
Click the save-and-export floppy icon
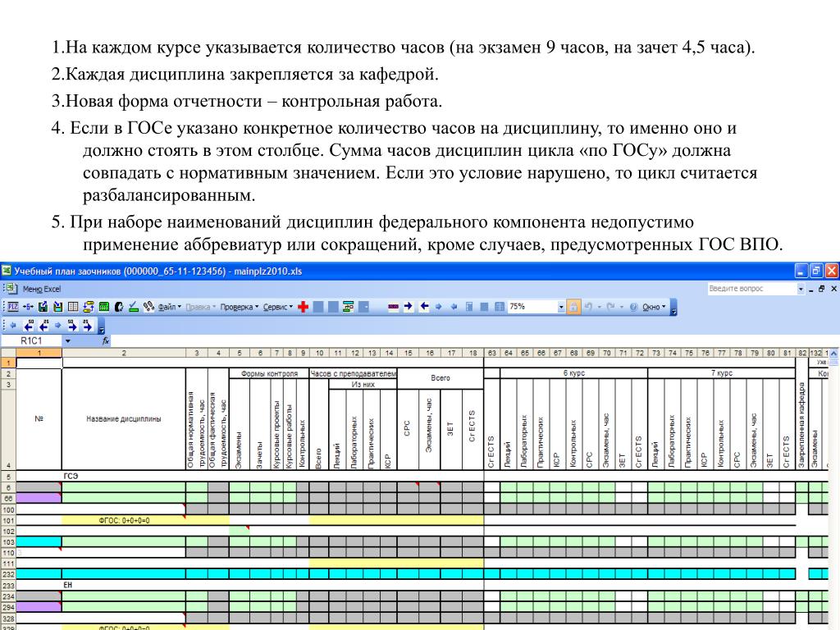pos(43,307)
